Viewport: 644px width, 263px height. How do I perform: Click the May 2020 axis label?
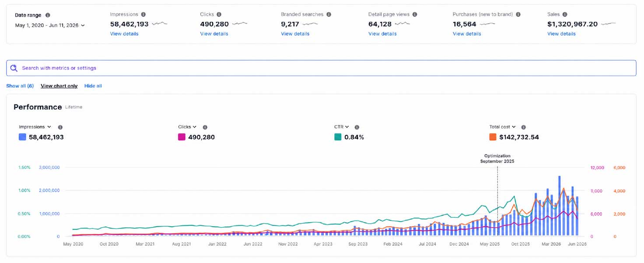click(x=73, y=244)
